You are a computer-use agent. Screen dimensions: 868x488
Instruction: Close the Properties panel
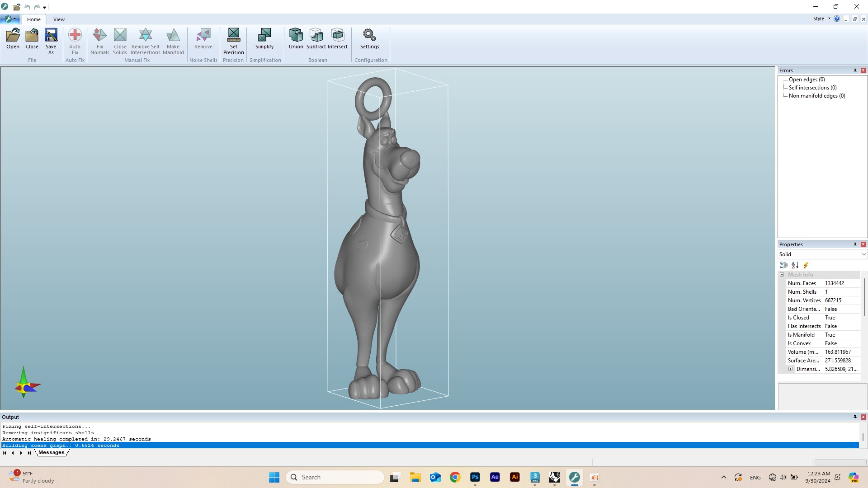coord(863,244)
